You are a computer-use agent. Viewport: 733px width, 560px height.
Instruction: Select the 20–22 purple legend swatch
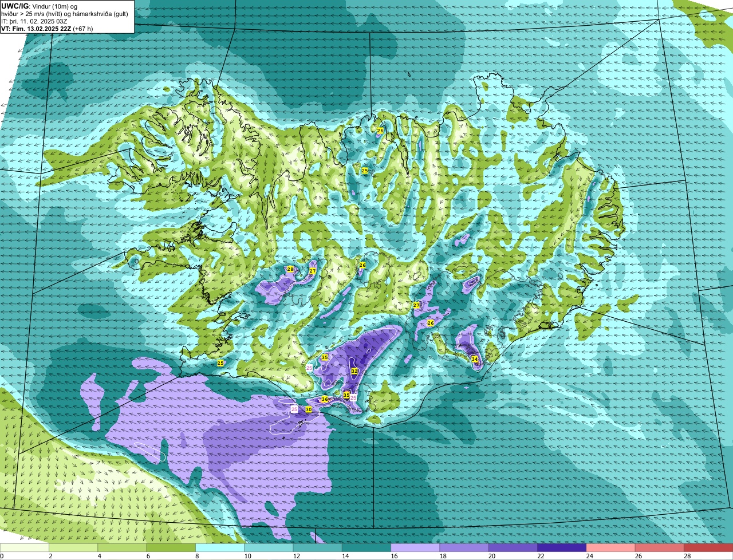tap(513, 548)
